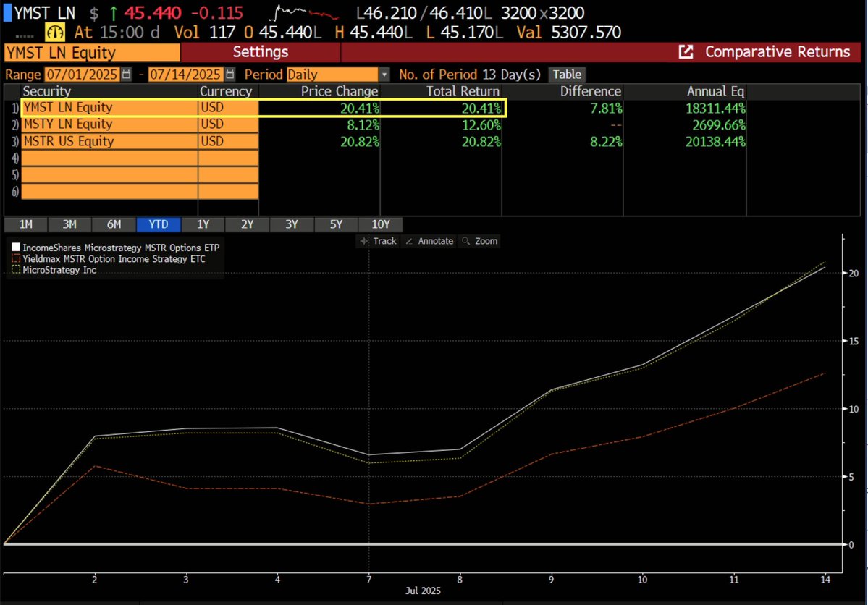868x605 pixels.
Task: Click annual equivalent value 2699.66%
Action: tap(719, 125)
